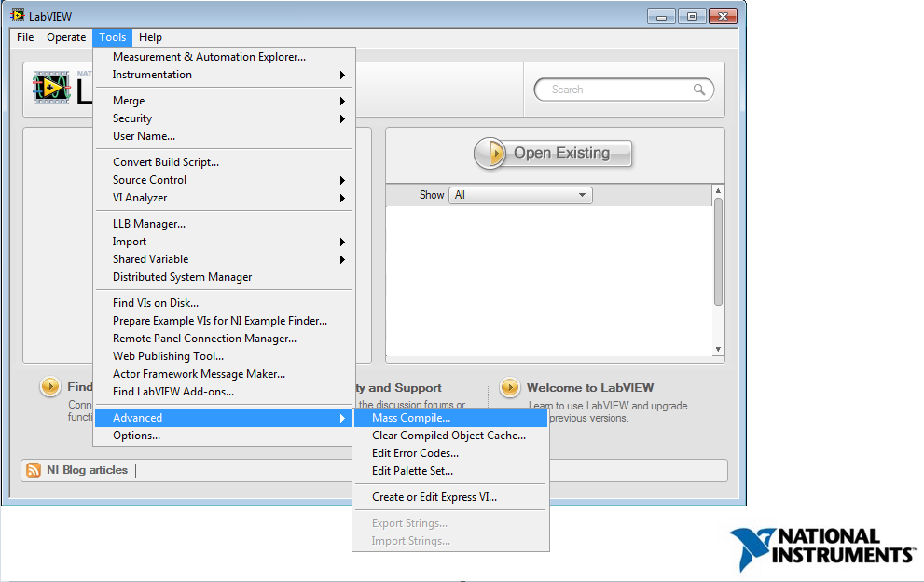
Task: Click the Welcome to LabVIEW arrow icon
Action: [x=510, y=387]
